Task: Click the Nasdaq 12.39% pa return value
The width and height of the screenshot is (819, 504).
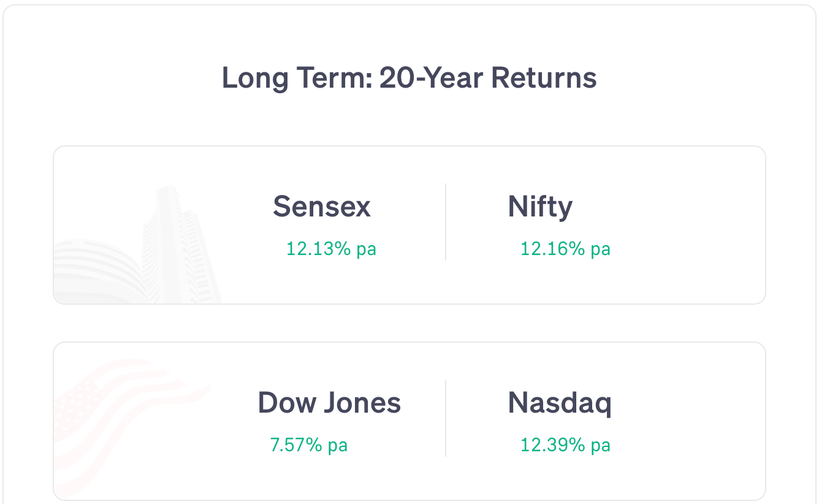Action: (x=565, y=445)
